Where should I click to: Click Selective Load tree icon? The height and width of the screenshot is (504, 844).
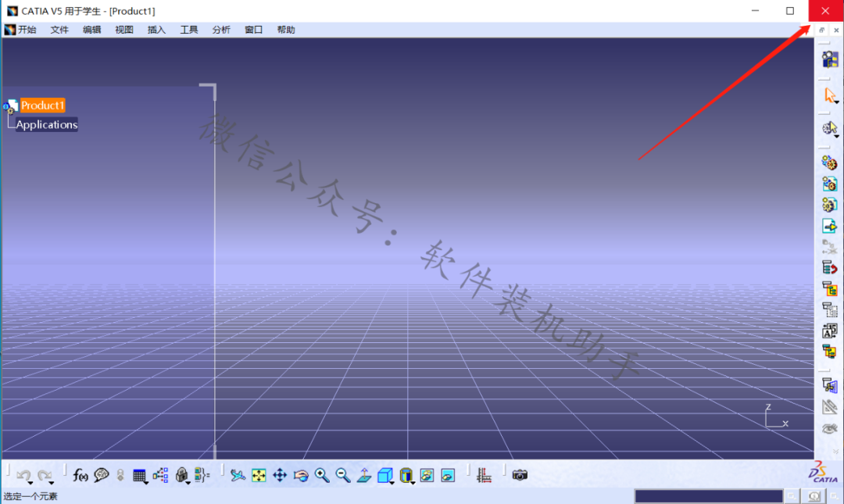tap(829, 309)
